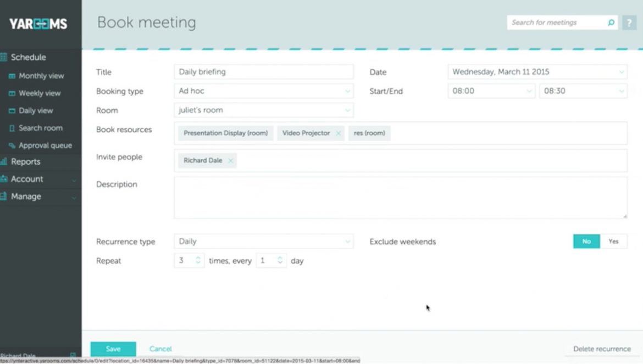Open the Booking type dropdown
This screenshot has height=364, width=643.
pos(348,91)
